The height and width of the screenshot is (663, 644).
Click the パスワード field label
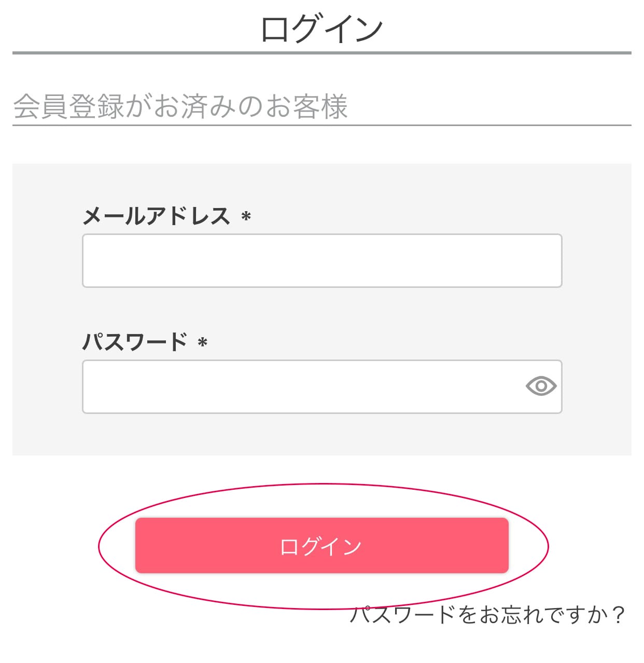pos(135,342)
